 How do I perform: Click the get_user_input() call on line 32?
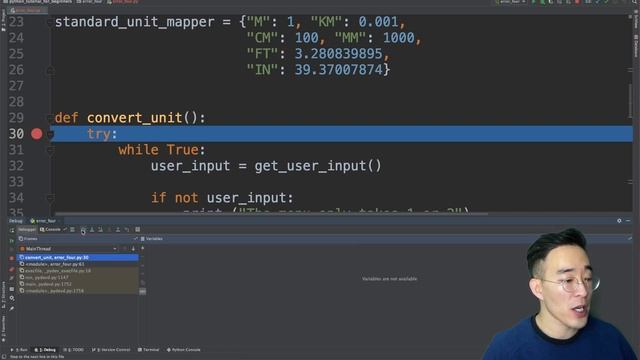tap(318, 166)
